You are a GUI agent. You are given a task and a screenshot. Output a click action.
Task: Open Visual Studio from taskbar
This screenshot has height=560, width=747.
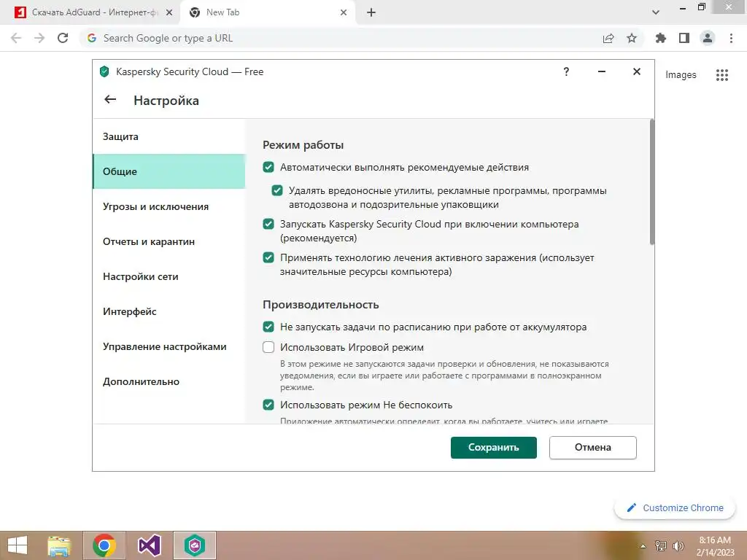[x=149, y=545]
